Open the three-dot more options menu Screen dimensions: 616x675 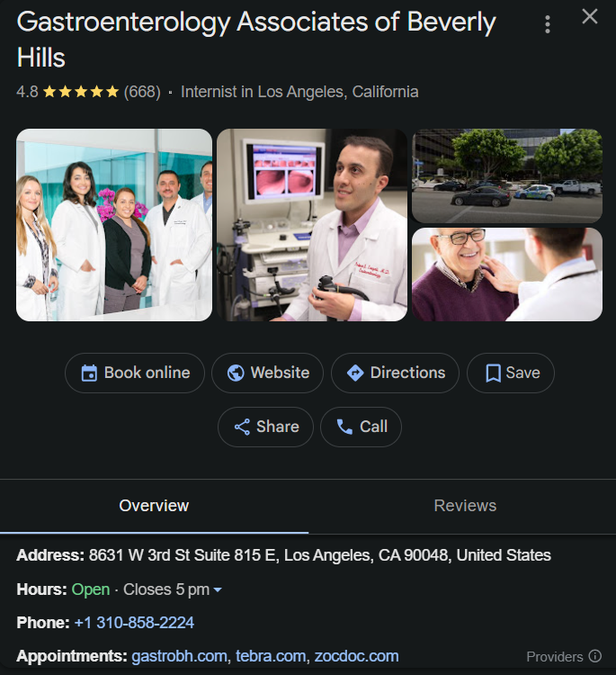(548, 24)
